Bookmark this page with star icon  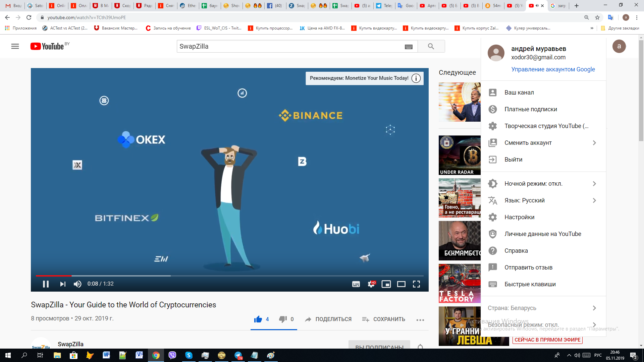(x=597, y=17)
